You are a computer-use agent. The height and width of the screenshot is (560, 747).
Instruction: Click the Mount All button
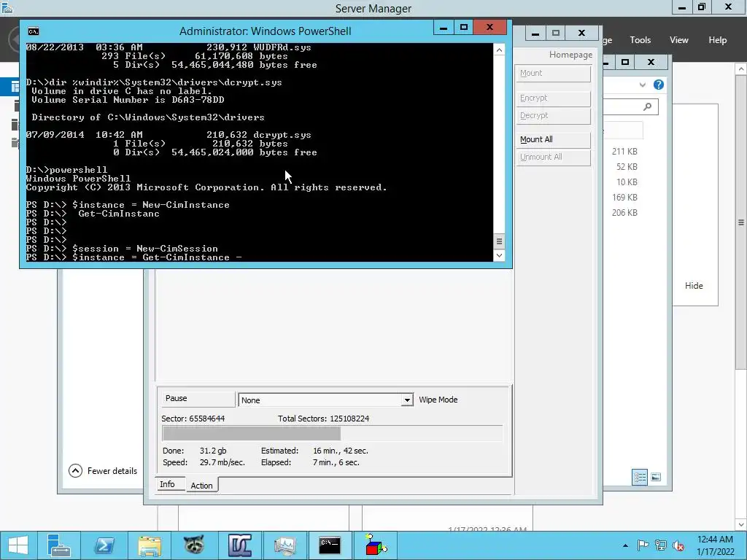coord(553,139)
